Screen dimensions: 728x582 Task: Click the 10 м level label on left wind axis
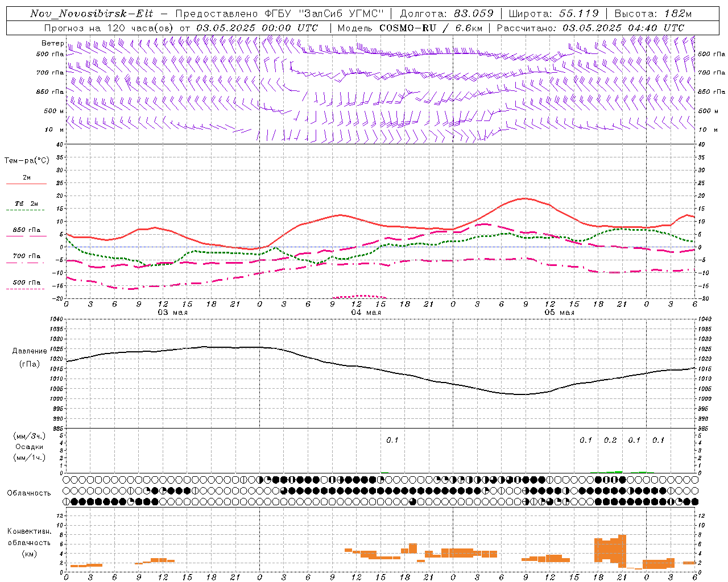[54, 130]
